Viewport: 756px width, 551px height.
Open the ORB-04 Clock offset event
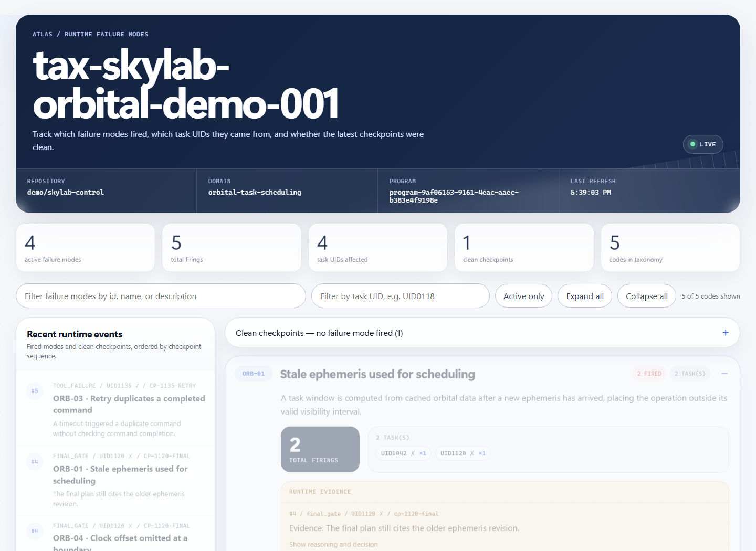tap(115, 534)
